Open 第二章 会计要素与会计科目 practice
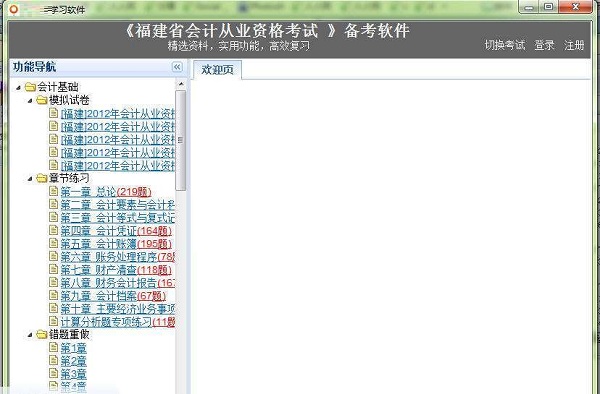Viewport: 600px width, 394px height. click(x=117, y=205)
